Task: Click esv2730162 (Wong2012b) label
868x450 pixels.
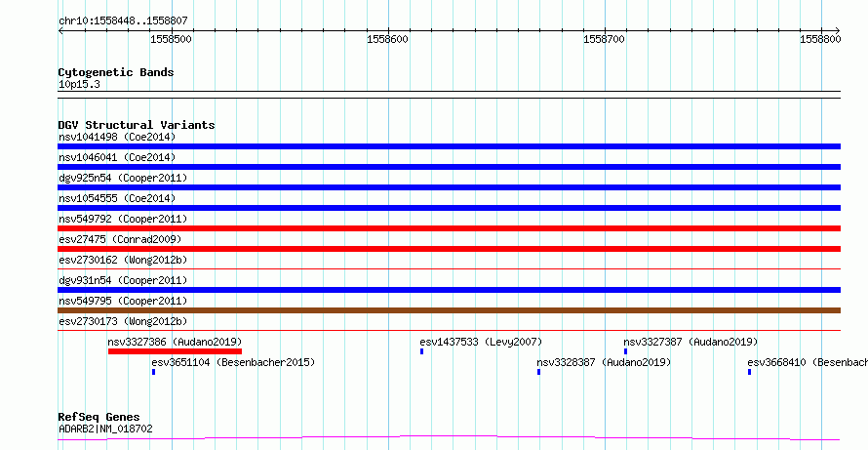Action: click(123, 260)
